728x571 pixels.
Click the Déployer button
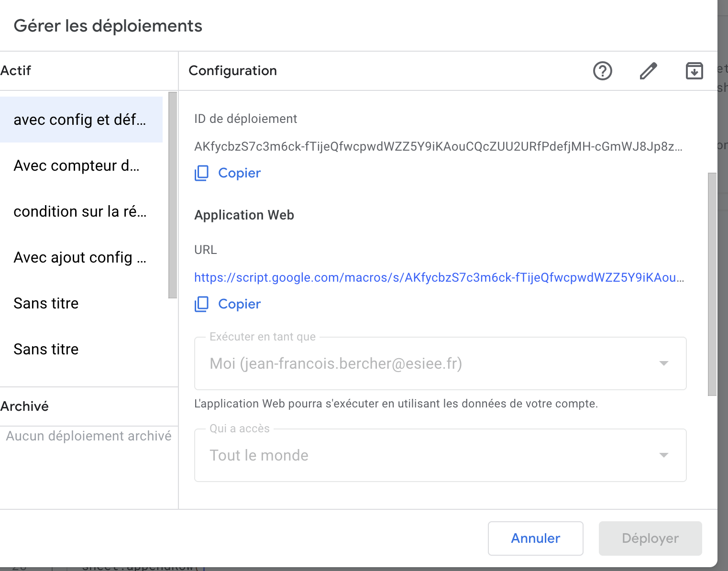pos(650,538)
